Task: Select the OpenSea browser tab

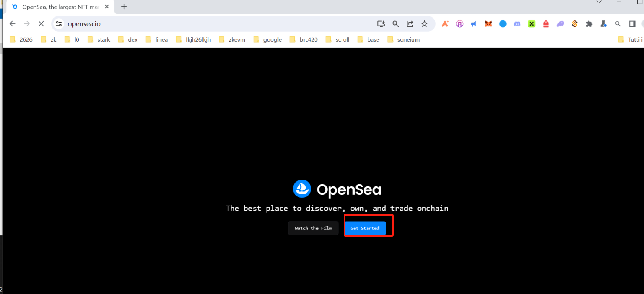Action: point(60,7)
